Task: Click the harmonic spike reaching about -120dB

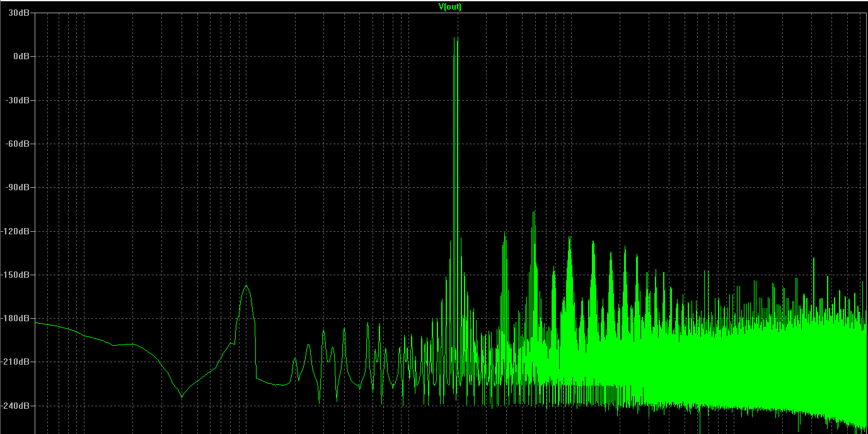Action: pos(504,234)
